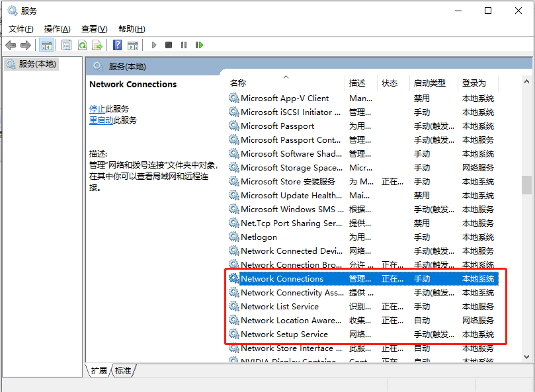This screenshot has height=392, width=535.
Task: Click the scrollbar down arrow
Action: click(526, 357)
